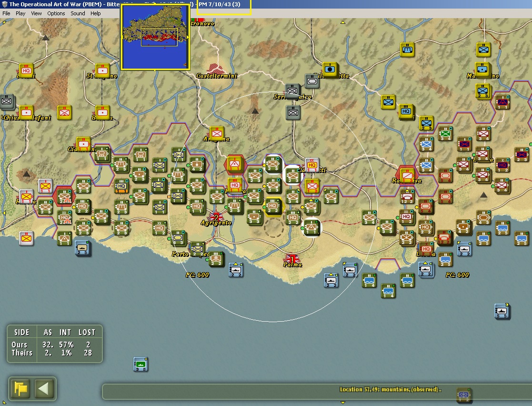532x406 pixels.
Task: Click inside the overview minimap
Action: pyautogui.click(x=155, y=37)
